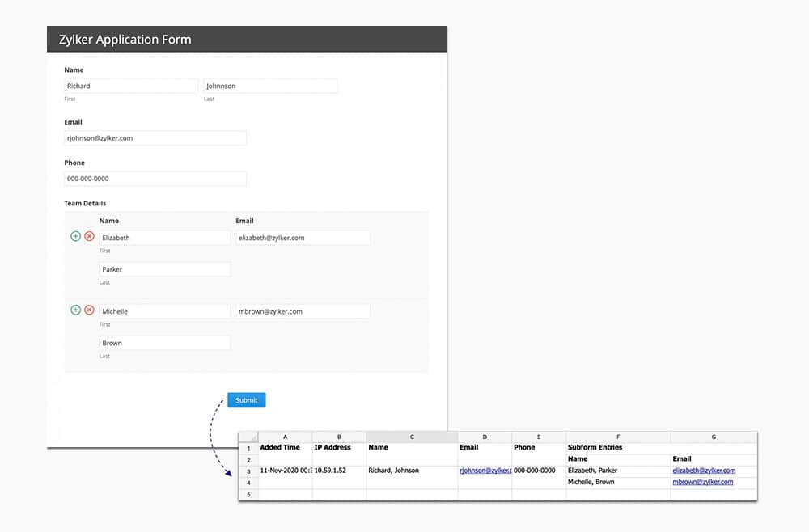
Task: Select the subform "Name" cell in column F
Action: point(618,459)
